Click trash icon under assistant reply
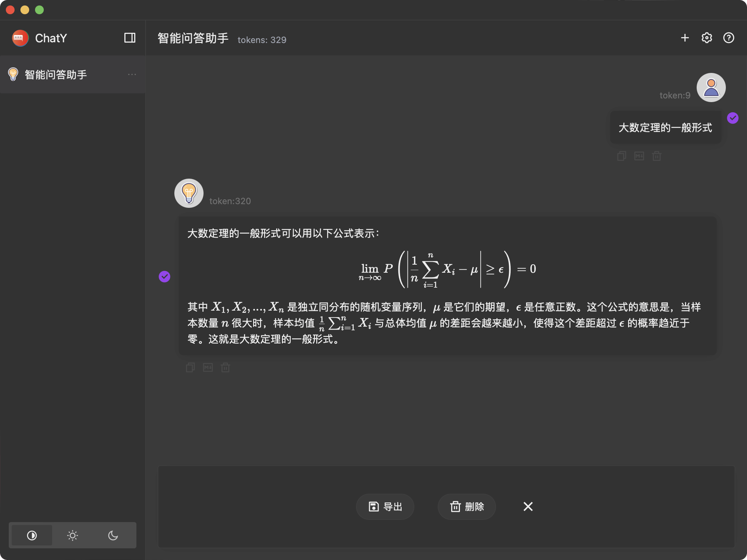The image size is (747, 560). point(225,367)
